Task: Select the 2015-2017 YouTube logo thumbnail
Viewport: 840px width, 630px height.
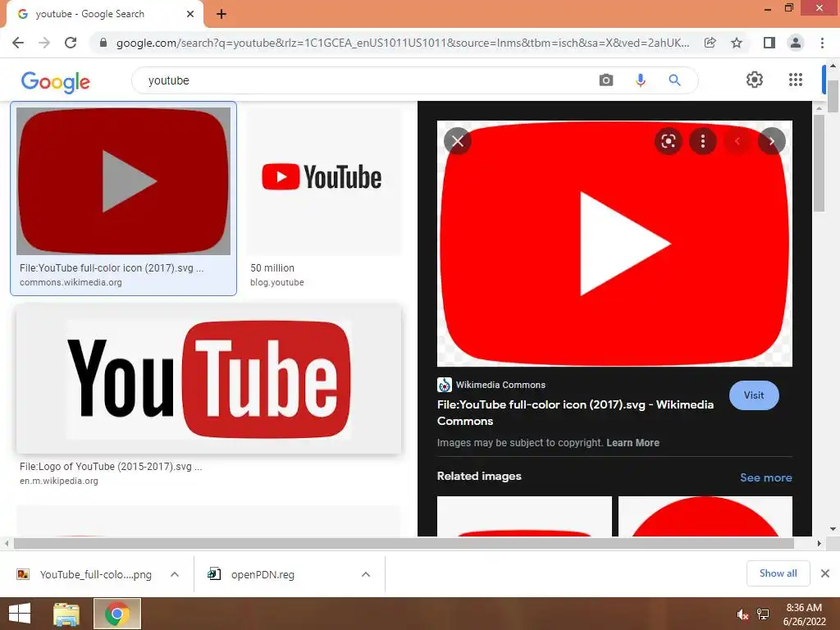Action: pyautogui.click(x=208, y=379)
